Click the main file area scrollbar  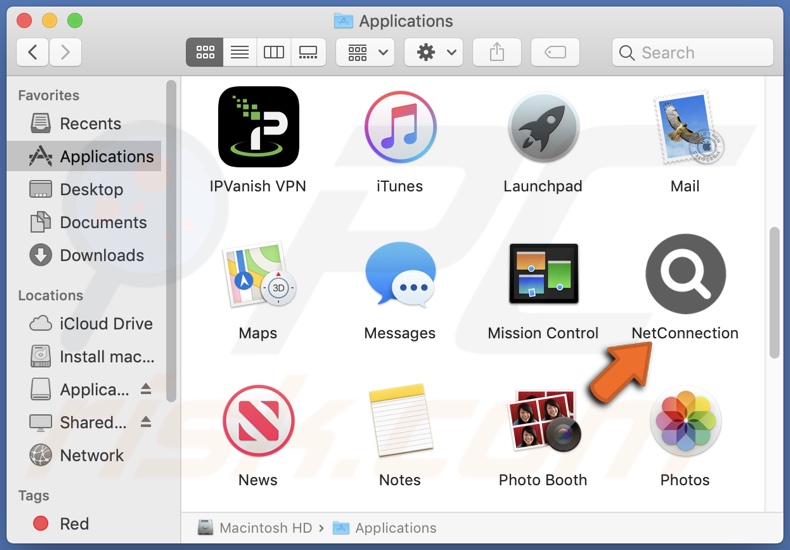(x=774, y=293)
